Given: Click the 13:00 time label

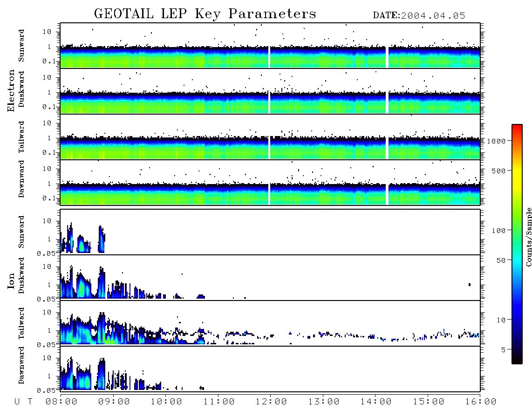Looking at the screenshot, I should pos(324,402).
